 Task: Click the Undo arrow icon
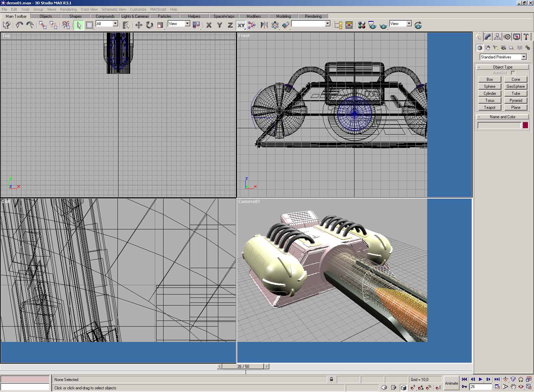tap(19, 25)
